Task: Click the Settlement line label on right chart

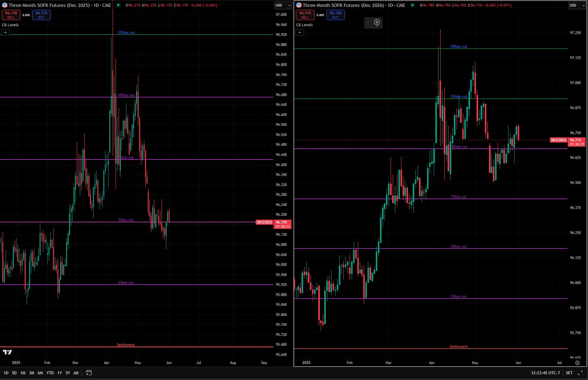Action: click(459, 346)
